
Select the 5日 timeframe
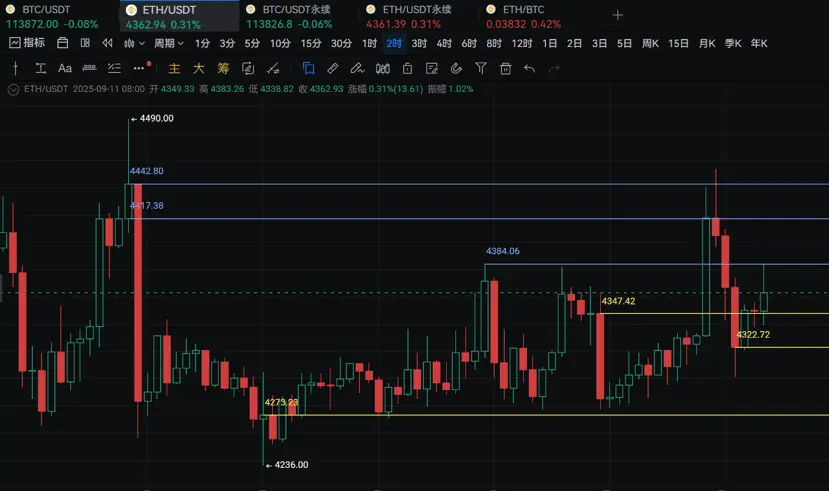pyautogui.click(x=624, y=43)
